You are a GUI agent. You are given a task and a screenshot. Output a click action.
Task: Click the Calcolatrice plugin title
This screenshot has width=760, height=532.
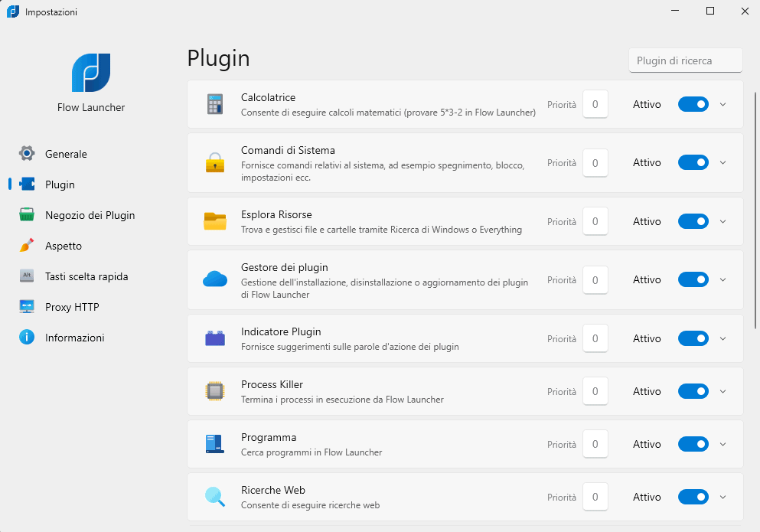coord(268,97)
